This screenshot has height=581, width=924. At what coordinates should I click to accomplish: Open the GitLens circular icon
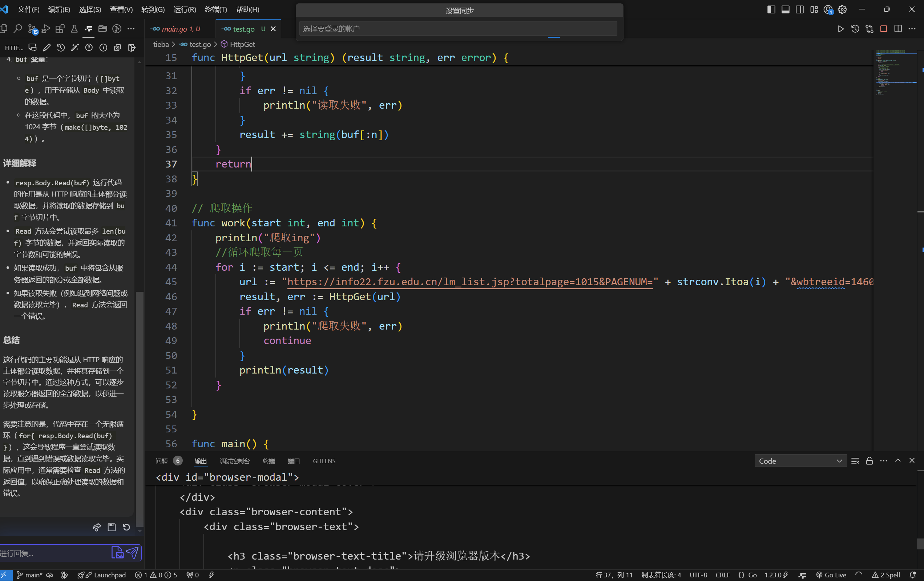click(117, 29)
